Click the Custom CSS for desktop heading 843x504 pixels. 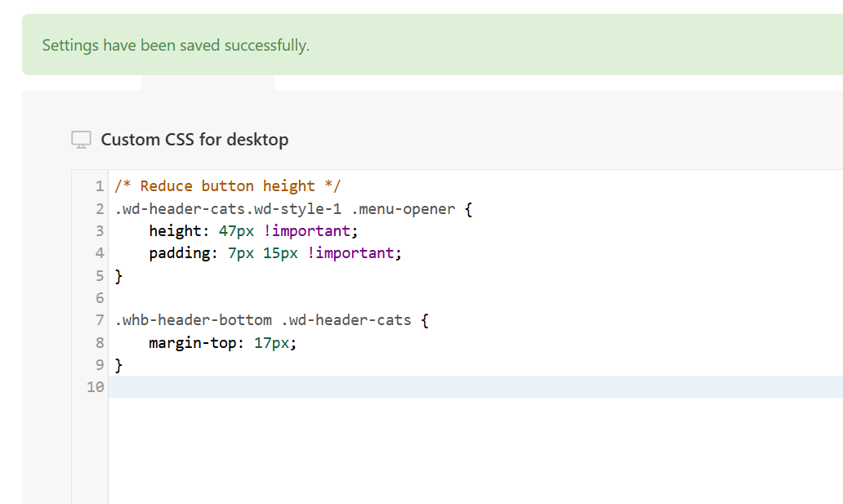pyautogui.click(x=194, y=140)
